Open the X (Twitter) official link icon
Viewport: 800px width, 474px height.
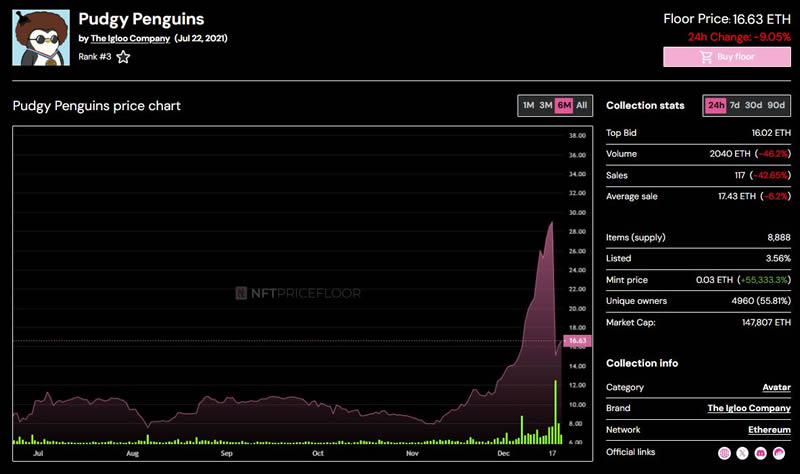click(744, 454)
